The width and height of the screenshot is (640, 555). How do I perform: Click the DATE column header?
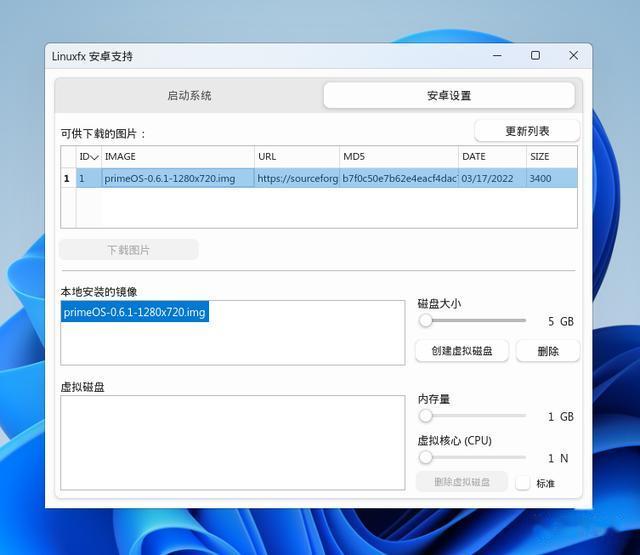pyautogui.click(x=492, y=157)
